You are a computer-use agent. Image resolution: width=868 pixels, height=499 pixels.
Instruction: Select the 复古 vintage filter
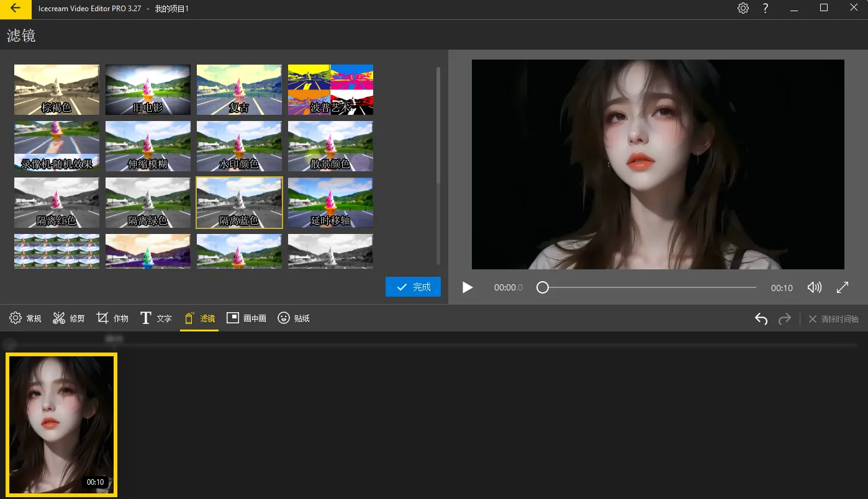click(239, 90)
